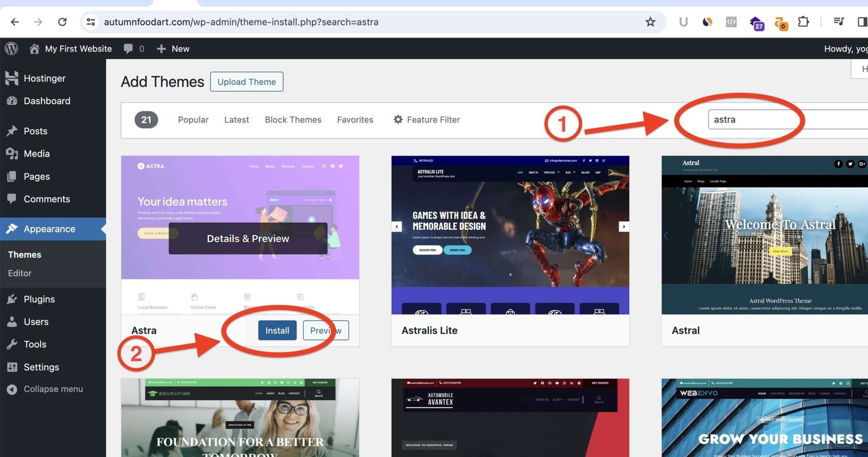Open site information icon in address bar
This screenshot has width=868, height=457.
coord(91,22)
